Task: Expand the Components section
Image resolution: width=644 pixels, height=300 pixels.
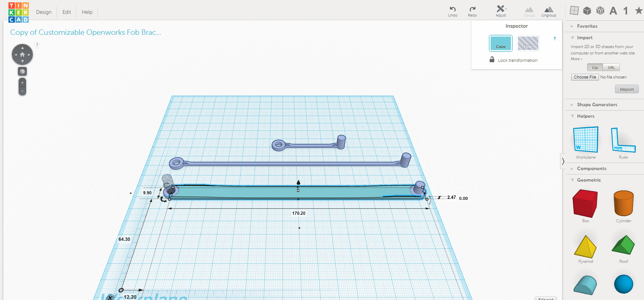Action: click(591, 168)
